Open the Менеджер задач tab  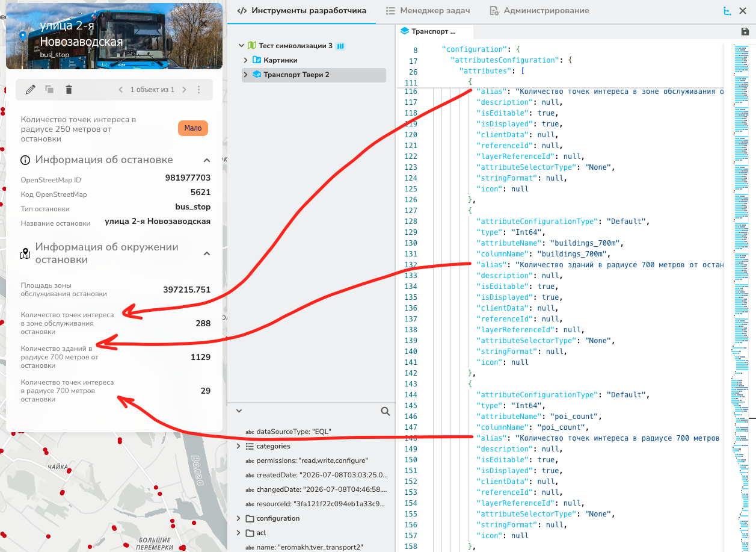428,11
